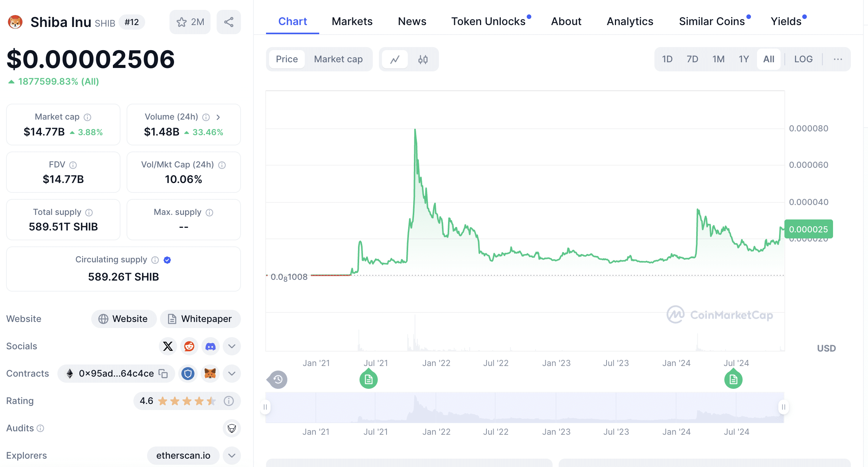Open Yields tab

(x=786, y=21)
